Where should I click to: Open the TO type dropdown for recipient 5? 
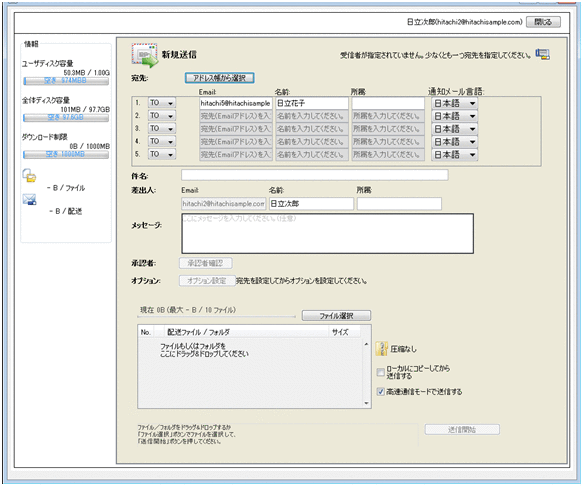tap(162, 154)
